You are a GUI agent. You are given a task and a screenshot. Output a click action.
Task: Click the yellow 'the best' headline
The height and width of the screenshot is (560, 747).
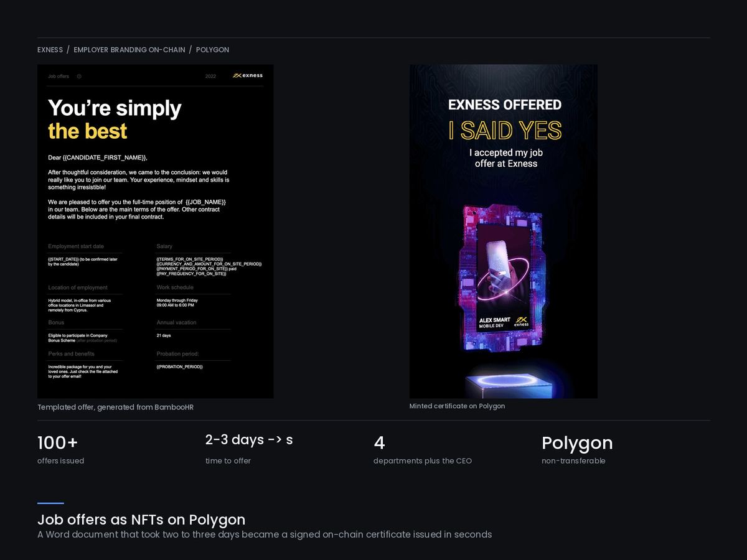pos(88,131)
